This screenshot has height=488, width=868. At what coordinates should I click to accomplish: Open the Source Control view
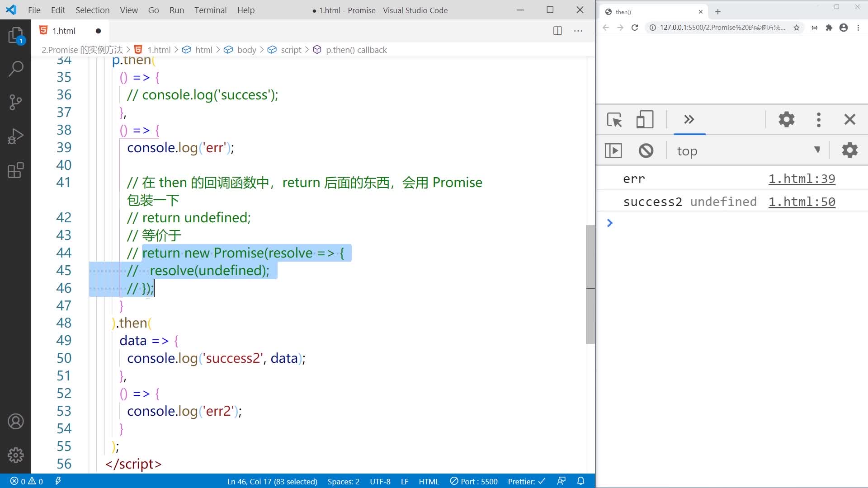pos(15,103)
